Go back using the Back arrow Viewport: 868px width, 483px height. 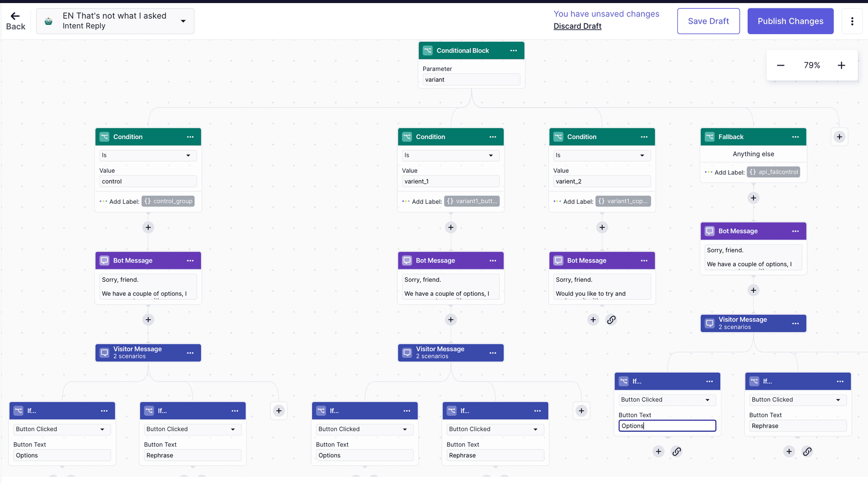pos(16,21)
